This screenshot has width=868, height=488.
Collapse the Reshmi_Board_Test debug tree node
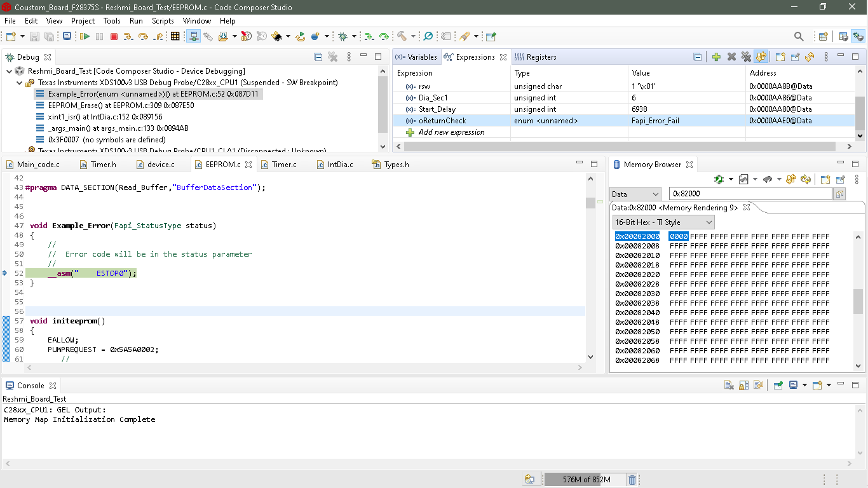(9, 71)
